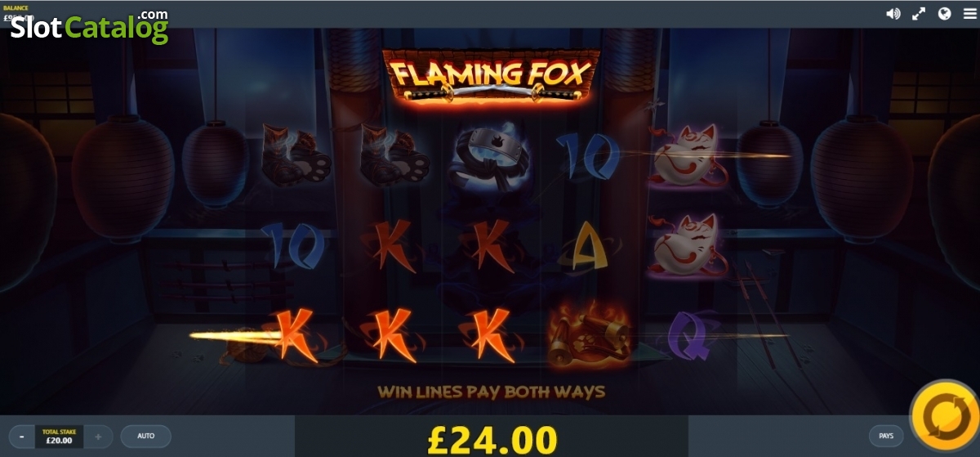Increase total stake with plus button
Screen dimensions: 980x457
point(98,437)
